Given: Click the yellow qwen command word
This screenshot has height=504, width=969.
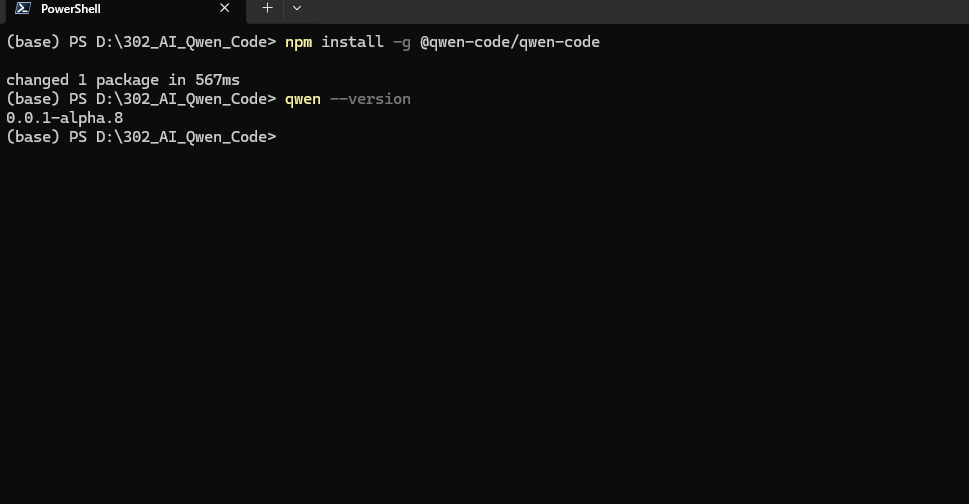Looking at the screenshot, I should [303, 99].
